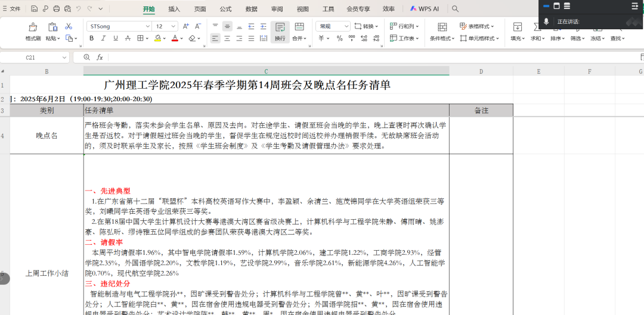Click the percent style icon
The image size is (644, 315).
coord(339,38)
